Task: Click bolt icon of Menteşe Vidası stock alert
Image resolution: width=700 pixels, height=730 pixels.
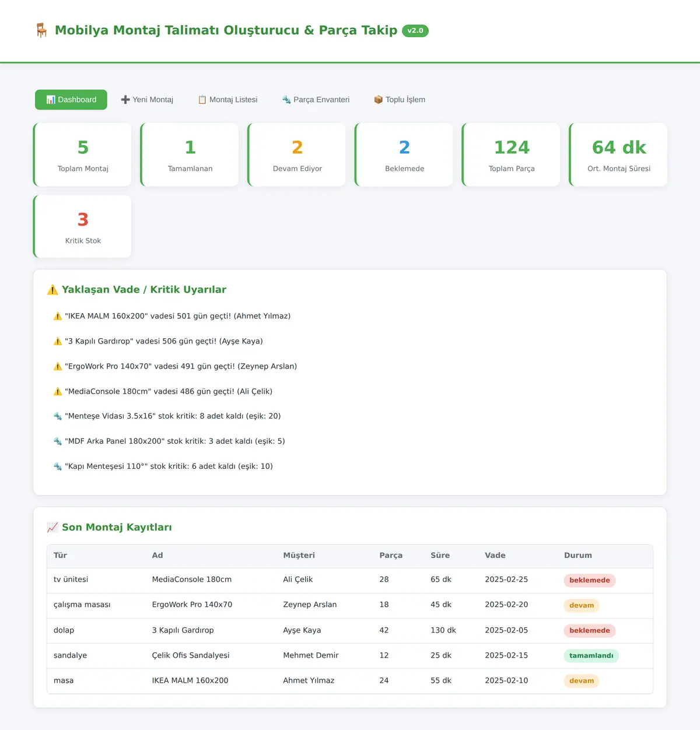Action: click(x=58, y=416)
